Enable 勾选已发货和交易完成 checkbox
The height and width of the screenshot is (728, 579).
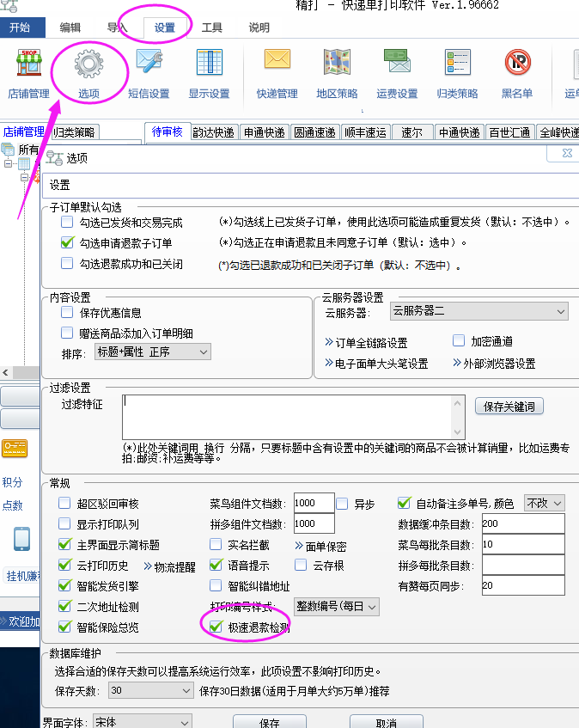click(67, 222)
